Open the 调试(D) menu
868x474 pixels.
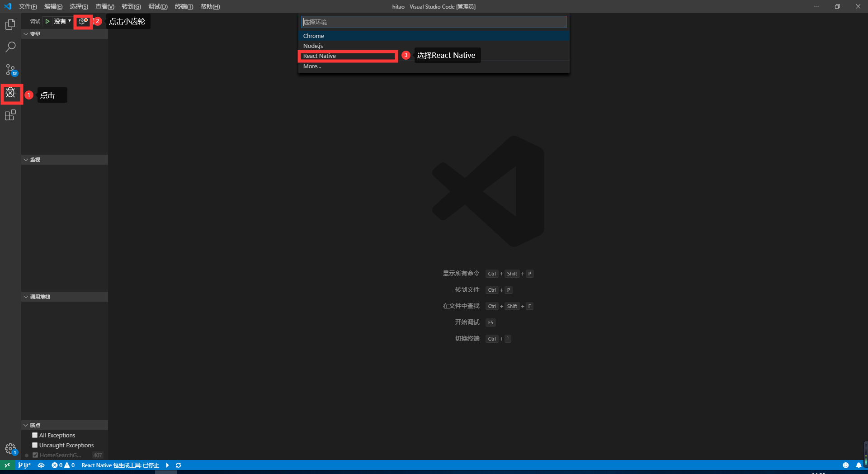pos(157,6)
